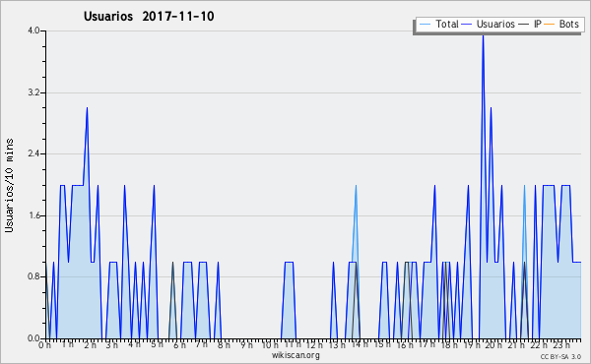
Task: Click the light blue Total legend line
Action: pos(425,25)
